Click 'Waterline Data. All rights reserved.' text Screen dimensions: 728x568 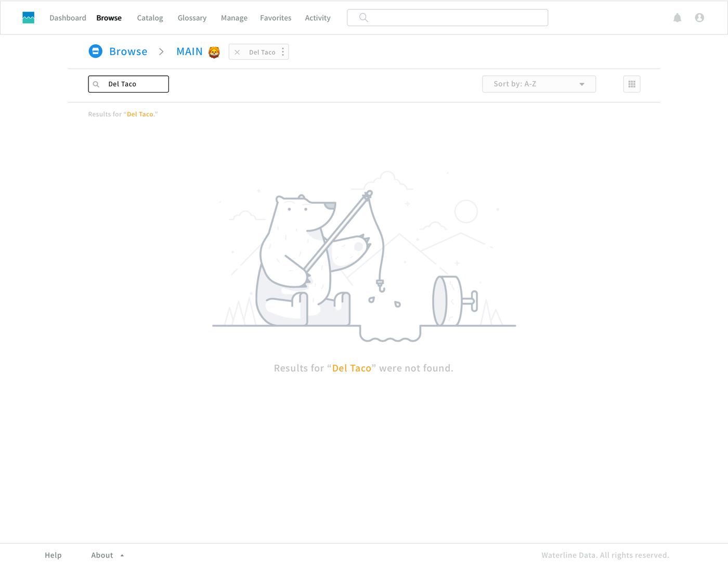tap(605, 555)
